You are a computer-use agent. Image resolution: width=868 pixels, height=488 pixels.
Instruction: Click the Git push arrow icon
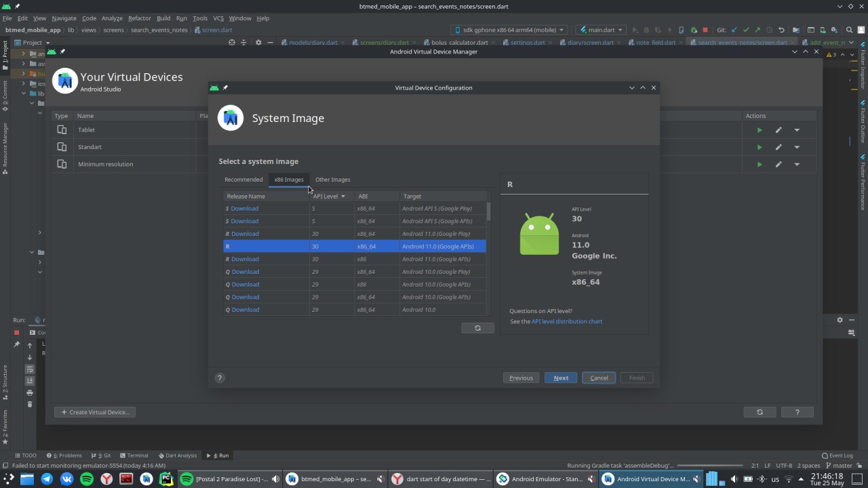tap(757, 30)
